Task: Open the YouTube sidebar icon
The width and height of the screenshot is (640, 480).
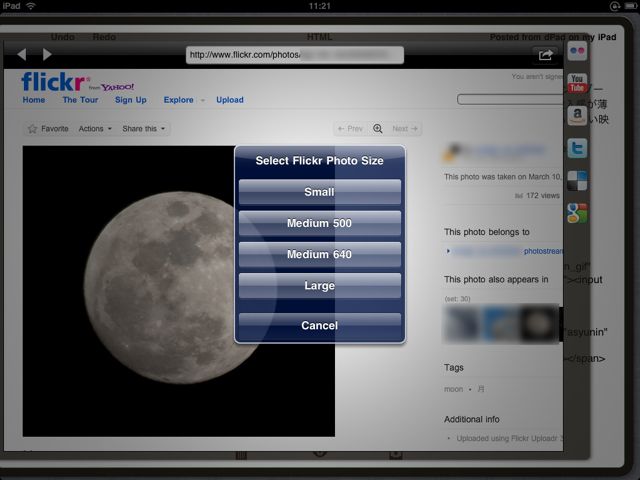Action: point(577,83)
